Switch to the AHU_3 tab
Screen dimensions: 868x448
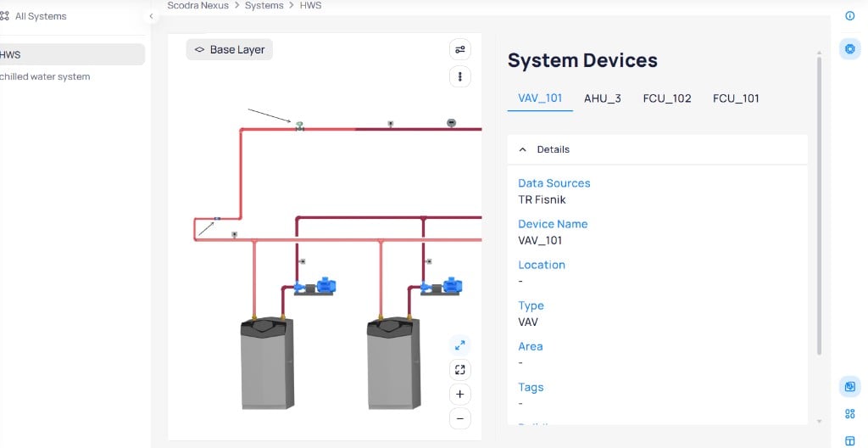[603, 98]
